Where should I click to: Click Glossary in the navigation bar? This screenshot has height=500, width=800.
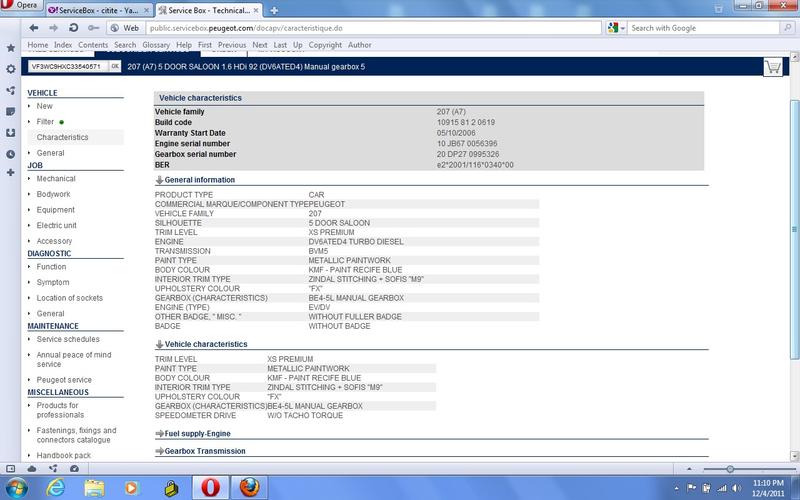[156, 45]
